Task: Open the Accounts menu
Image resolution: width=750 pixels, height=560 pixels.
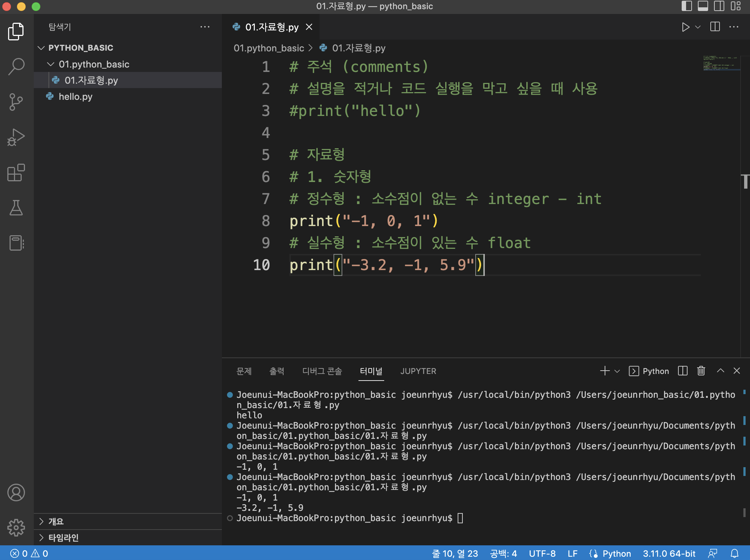Action: pyautogui.click(x=16, y=492)
